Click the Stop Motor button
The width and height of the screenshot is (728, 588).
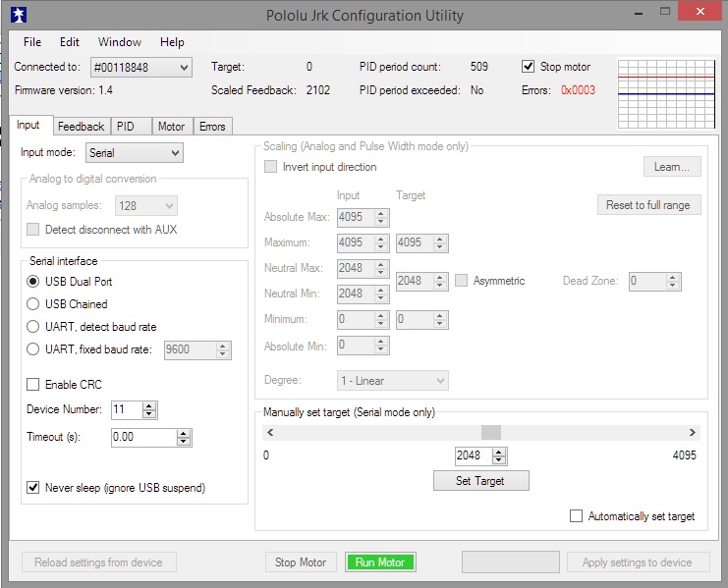click(x=301, y=562)
